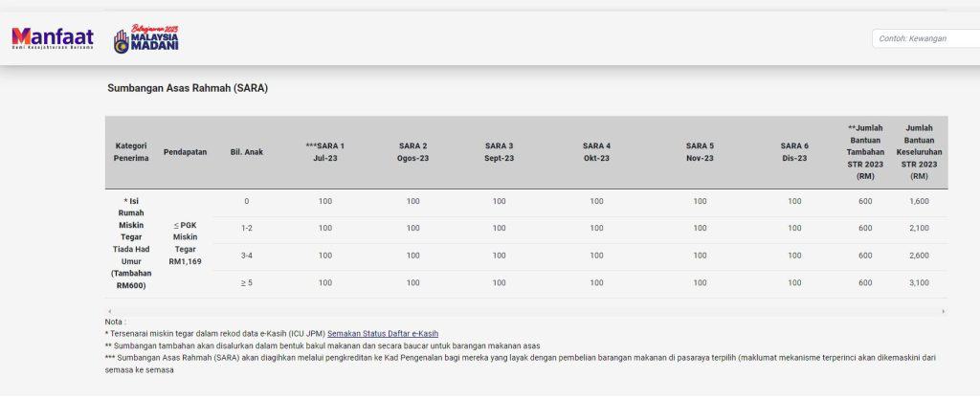Click the 'Jumlah Bantuan Tambahan STR 2023' header
Image resolution: width=980 pixels, height=400 pixels.
(x=865, y=152)
